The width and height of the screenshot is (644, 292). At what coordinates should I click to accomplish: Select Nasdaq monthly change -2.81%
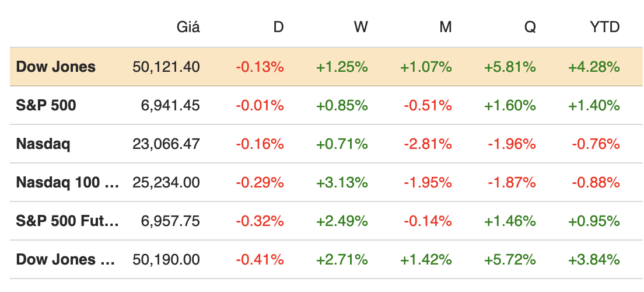(x=428, y=144)
